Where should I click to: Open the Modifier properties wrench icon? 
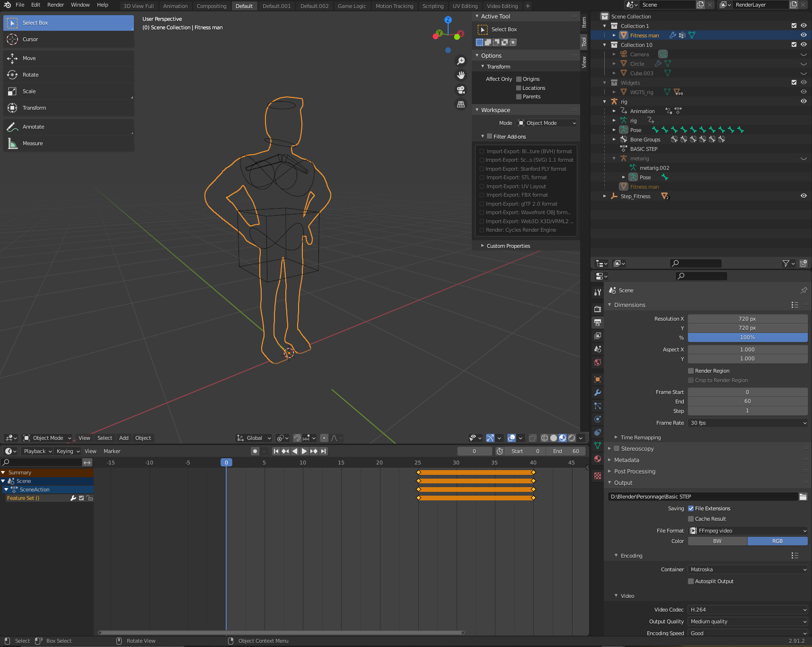(598, 393)
